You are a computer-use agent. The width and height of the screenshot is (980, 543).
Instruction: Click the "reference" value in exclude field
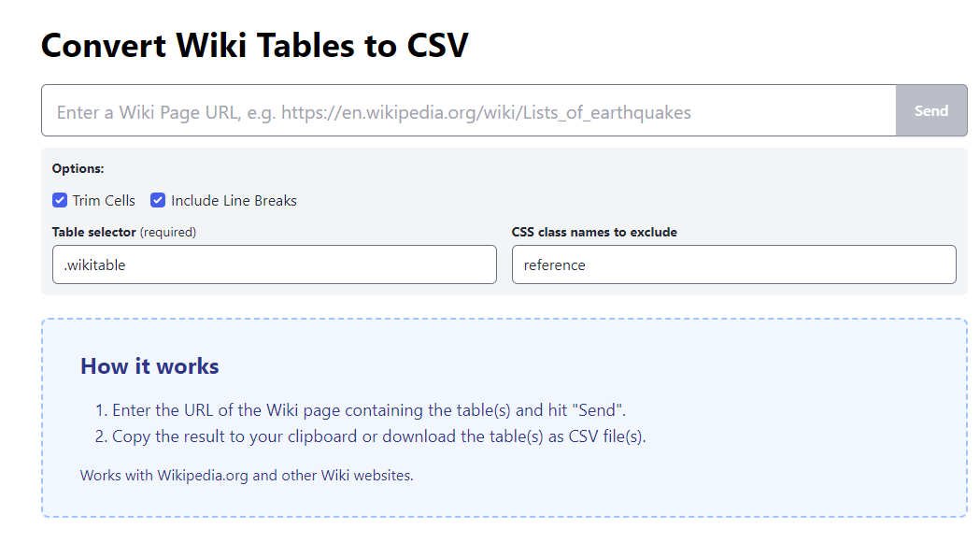[x=554, y=265]
